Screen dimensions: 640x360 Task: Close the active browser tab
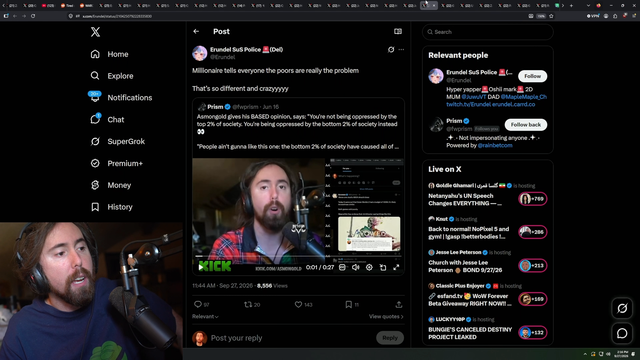[434, 5]
